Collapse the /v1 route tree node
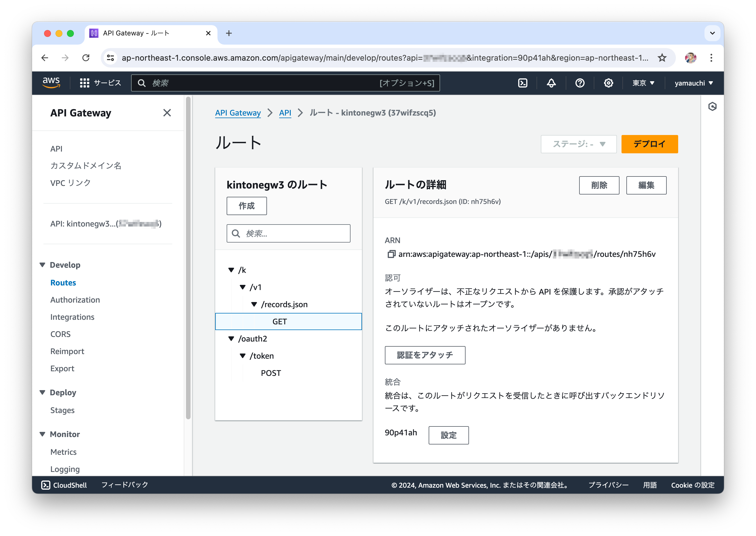This screenshot has width=756, height=536. pyautogui.click(x=243, y=287)
